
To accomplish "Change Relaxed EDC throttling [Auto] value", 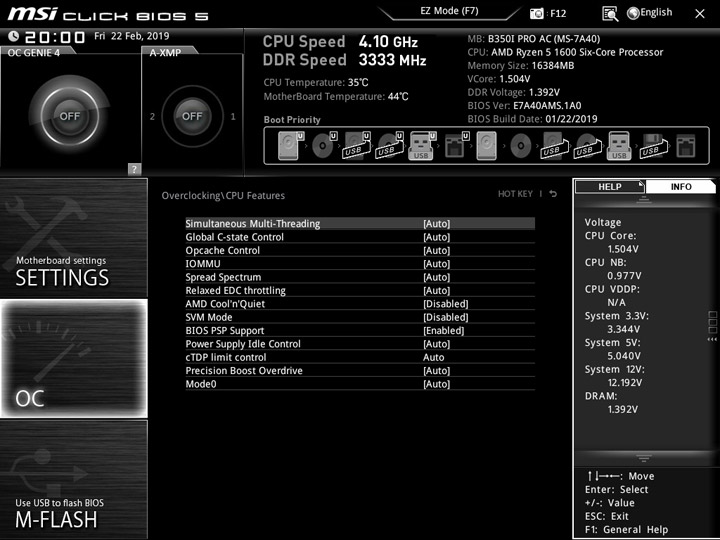I will [x=436, y=290].
